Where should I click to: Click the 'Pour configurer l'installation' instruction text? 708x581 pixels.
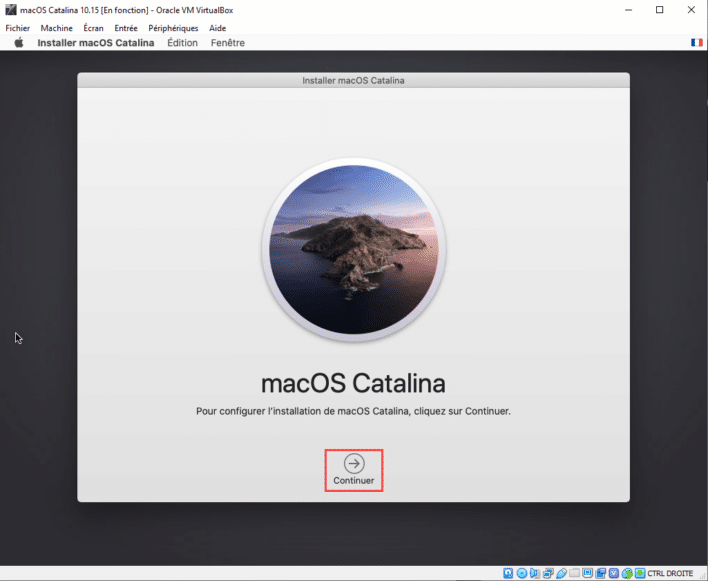coord(354,411)
